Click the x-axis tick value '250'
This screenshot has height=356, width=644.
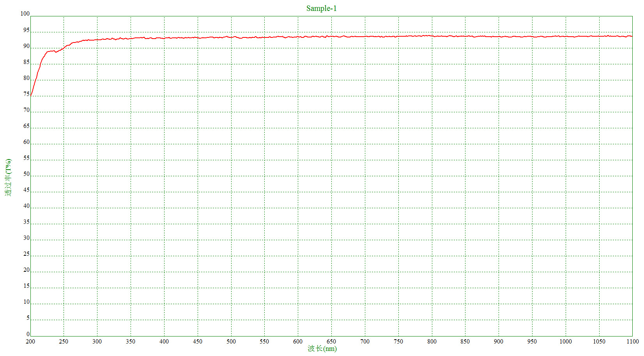(64, 342)
